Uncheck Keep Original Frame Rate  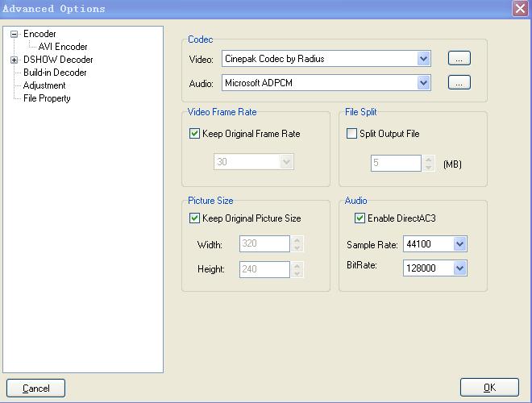click(x=194, y=134)
